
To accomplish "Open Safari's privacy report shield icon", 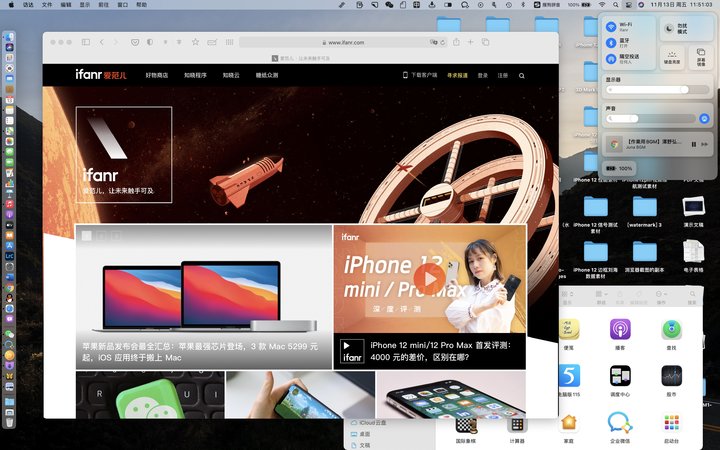I will 150,42.
